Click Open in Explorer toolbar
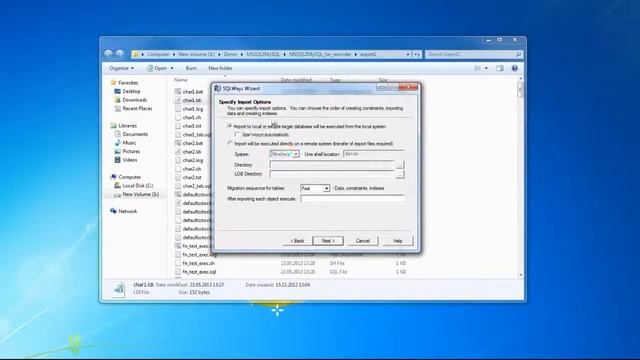Image resolution: width=640 pixels, height=360 pixels. 157,68
